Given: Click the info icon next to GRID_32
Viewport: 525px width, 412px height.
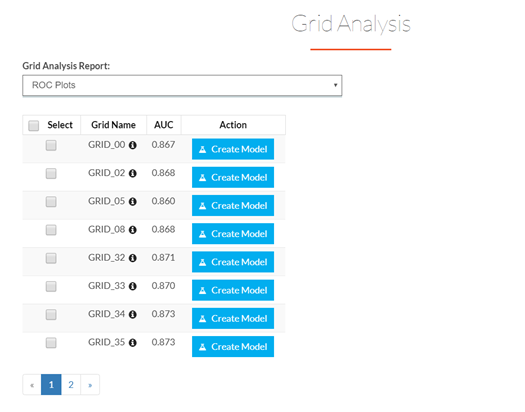Looking at the screenshot, I should 133,258.
